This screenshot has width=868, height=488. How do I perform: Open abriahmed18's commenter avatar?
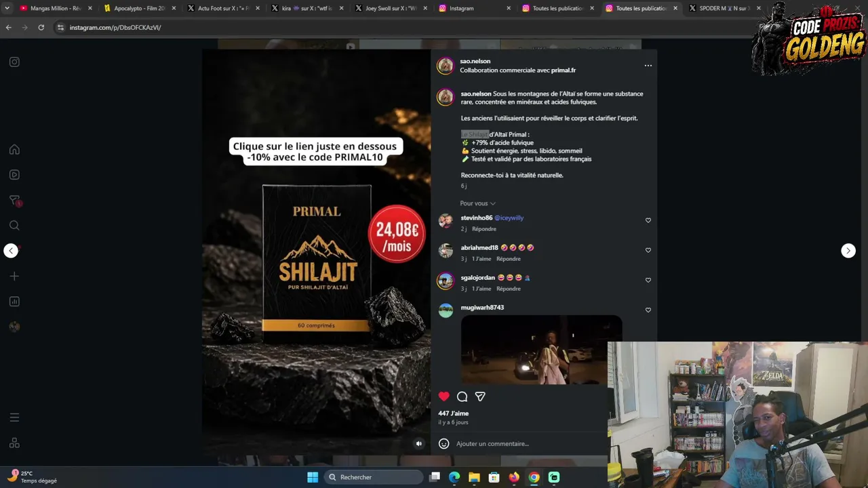(x=446, y=251)
